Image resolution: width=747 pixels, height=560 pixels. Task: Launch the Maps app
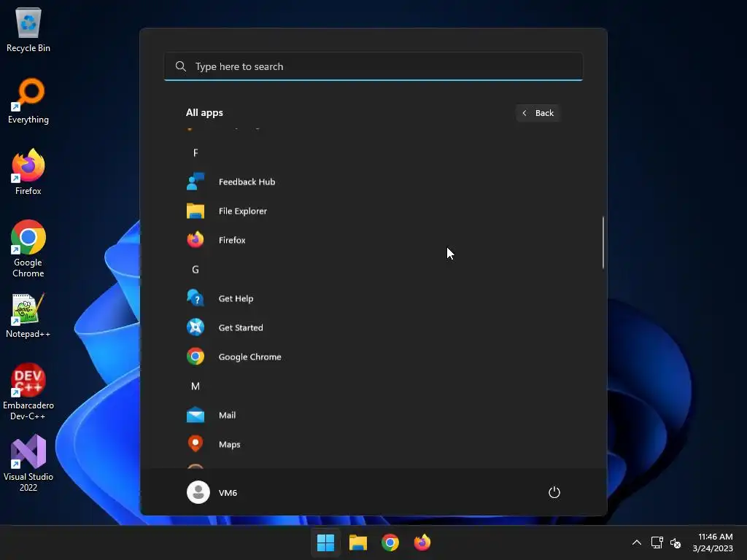[x=373, y=444]
